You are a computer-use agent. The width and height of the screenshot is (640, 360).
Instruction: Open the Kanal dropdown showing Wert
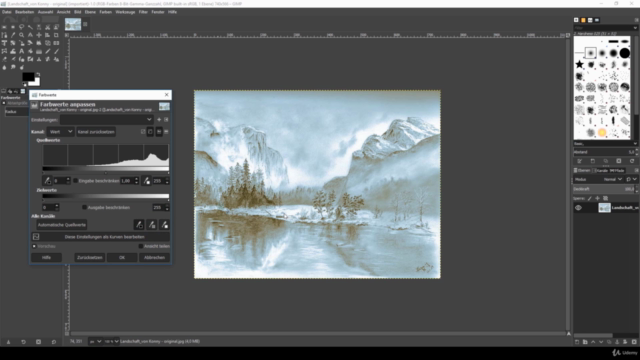pyautogui.click(x=60, y=131)
